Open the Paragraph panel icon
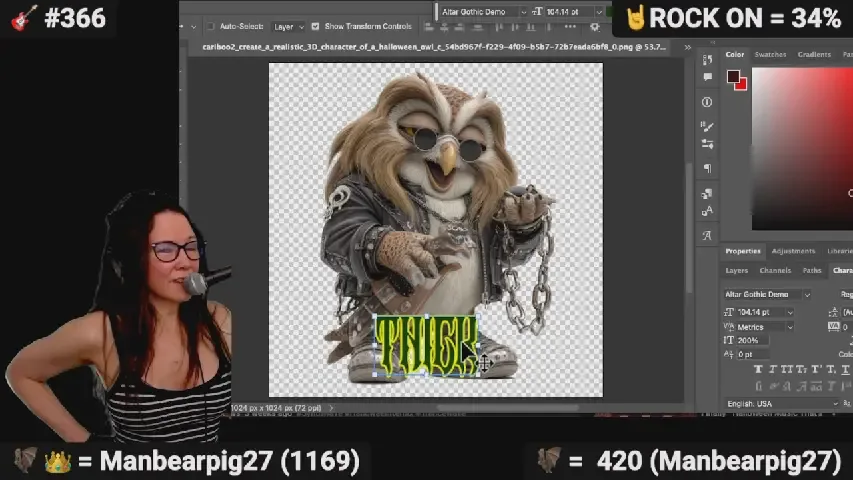The height and width of the screenshot is (480, 853). (x=707, y=168)
